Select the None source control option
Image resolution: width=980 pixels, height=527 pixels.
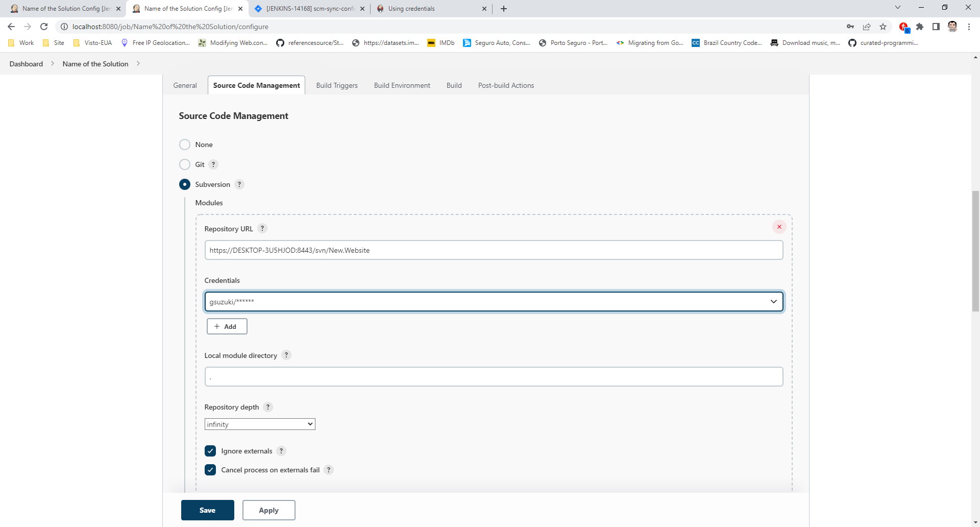tap(185, 145)
